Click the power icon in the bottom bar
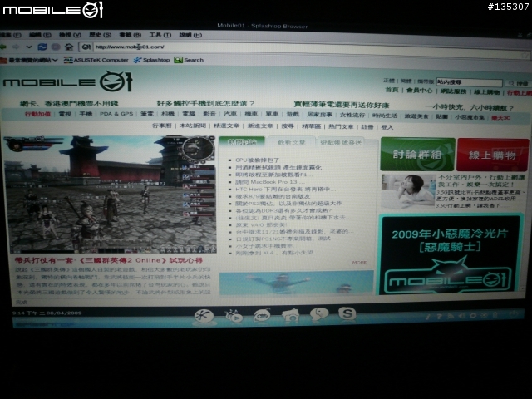The width and height of the screenshot is (532, 399). [515, 314]
